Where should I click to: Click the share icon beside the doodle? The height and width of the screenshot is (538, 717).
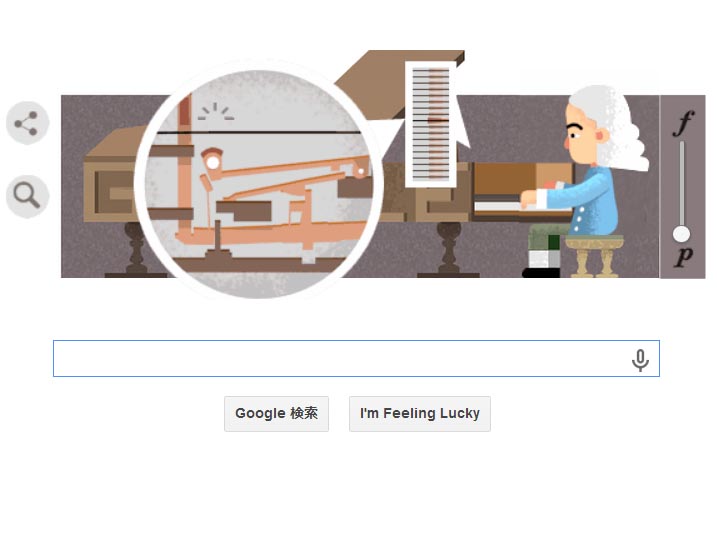27,123
